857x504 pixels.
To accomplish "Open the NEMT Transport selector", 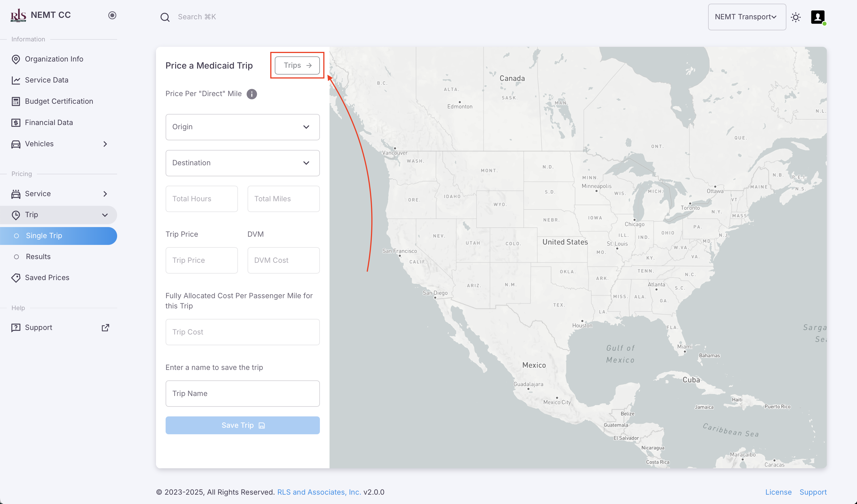I will tap(746, 17).
